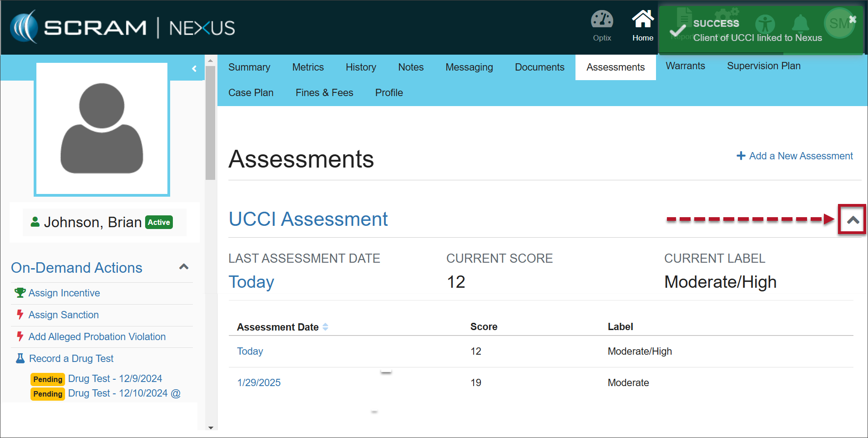Viewport: 868px width, 438px height.
Task: Click the plus icon for new assessment
Action: tap(741, 156)
